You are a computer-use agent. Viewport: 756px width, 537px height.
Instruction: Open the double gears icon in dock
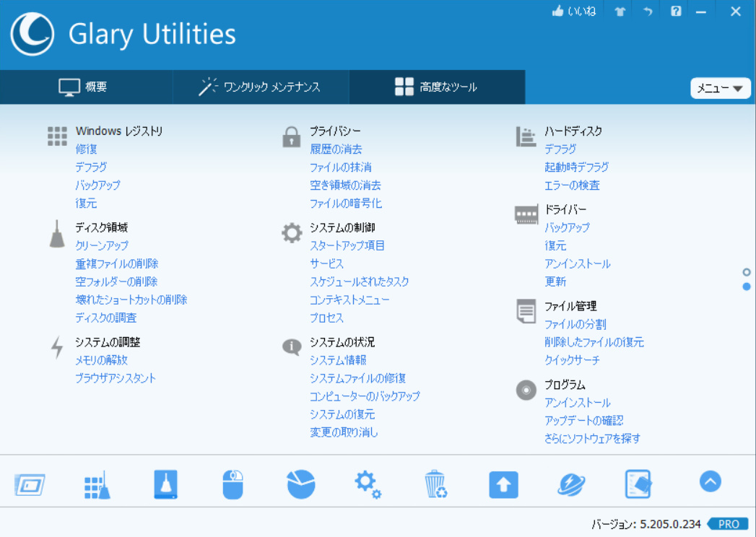pyautogui.click(x=368, y=484)
